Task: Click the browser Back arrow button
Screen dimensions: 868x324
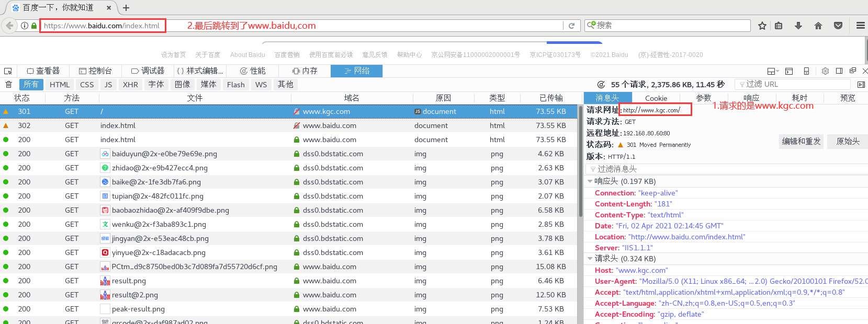Action: (9, 25)
